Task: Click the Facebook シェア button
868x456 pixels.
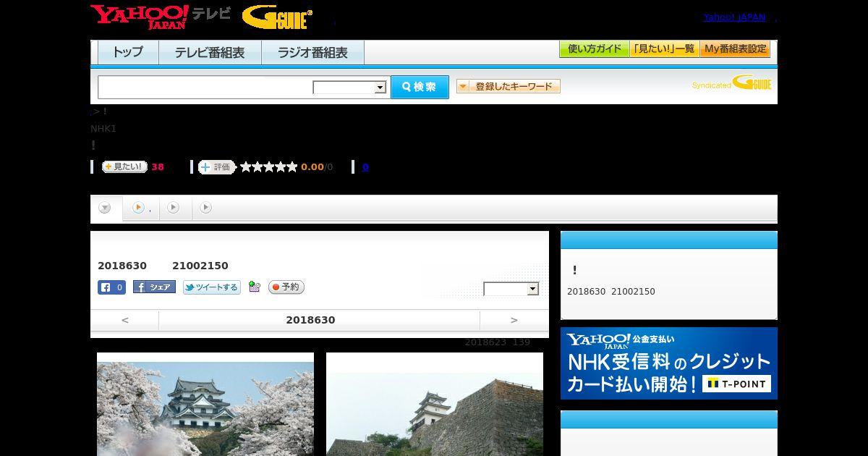Action: tap(154, 287)
